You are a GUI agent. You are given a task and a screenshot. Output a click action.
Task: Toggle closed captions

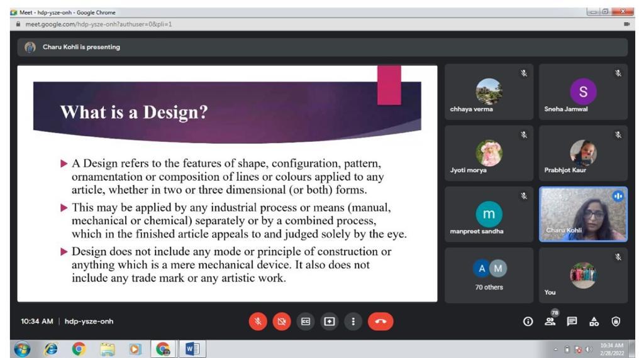(306, 322)
